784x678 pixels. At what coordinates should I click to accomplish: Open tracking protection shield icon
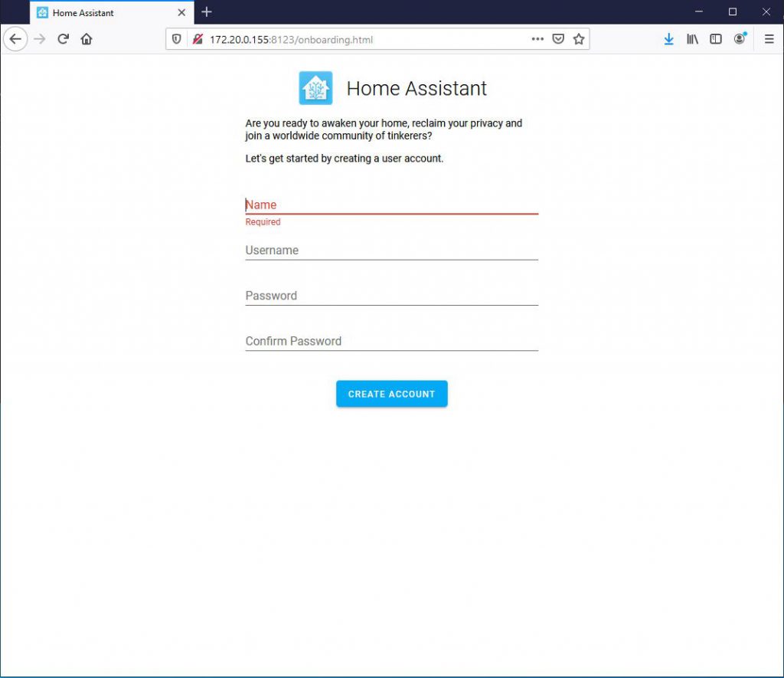pyautogui.click(x=177, y=39)
